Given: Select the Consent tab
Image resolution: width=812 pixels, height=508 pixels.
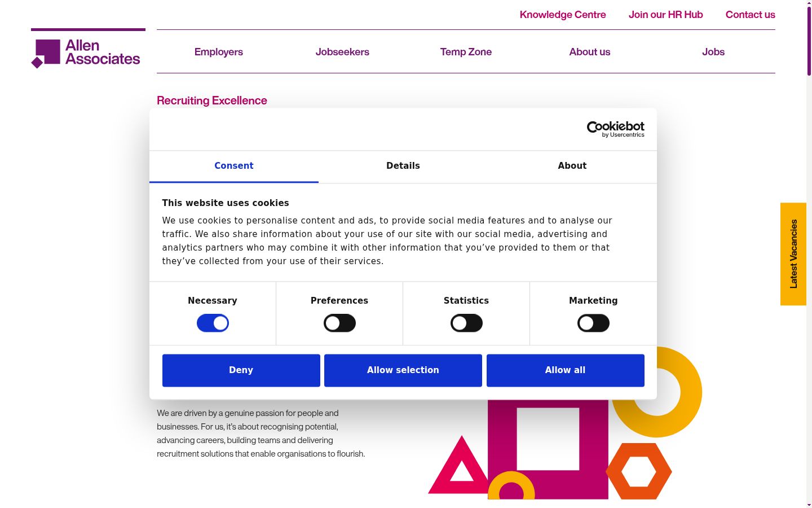Looking at the screenshot, I should tap(234, 166).
